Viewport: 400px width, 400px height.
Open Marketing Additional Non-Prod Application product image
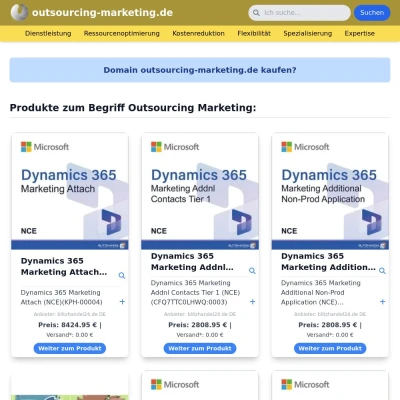point(330,191)
